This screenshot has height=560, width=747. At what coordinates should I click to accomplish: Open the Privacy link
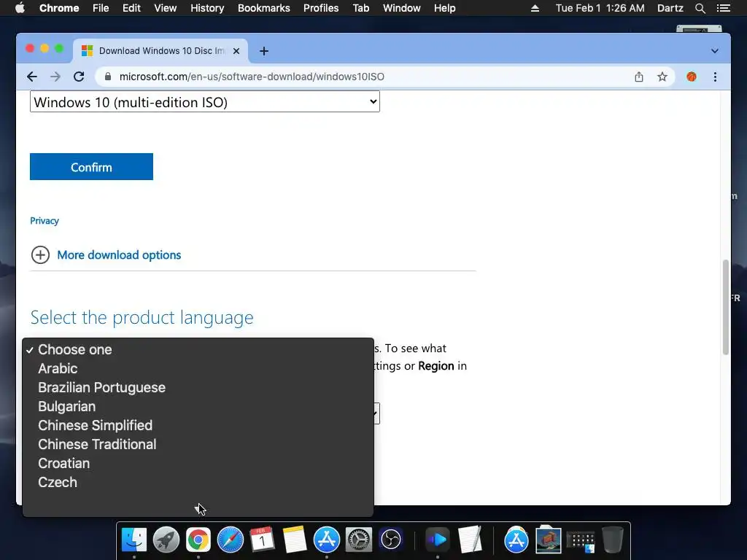point(44,220)
